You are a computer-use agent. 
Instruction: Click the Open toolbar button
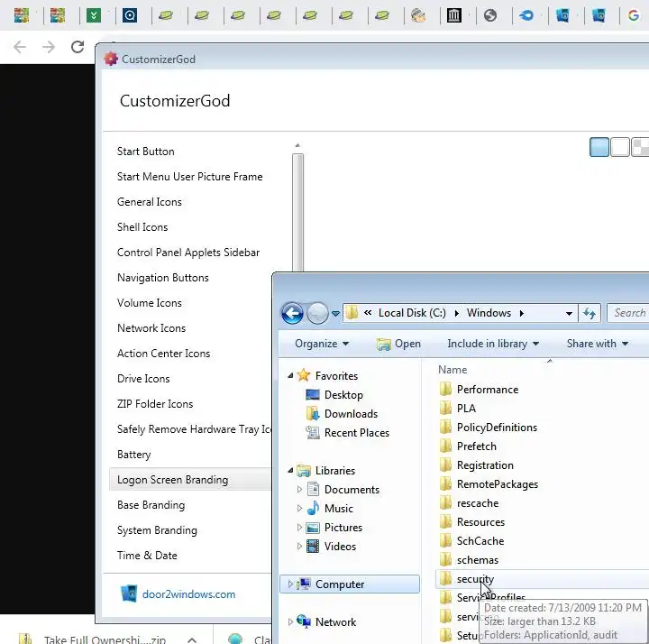pos(398,344)
